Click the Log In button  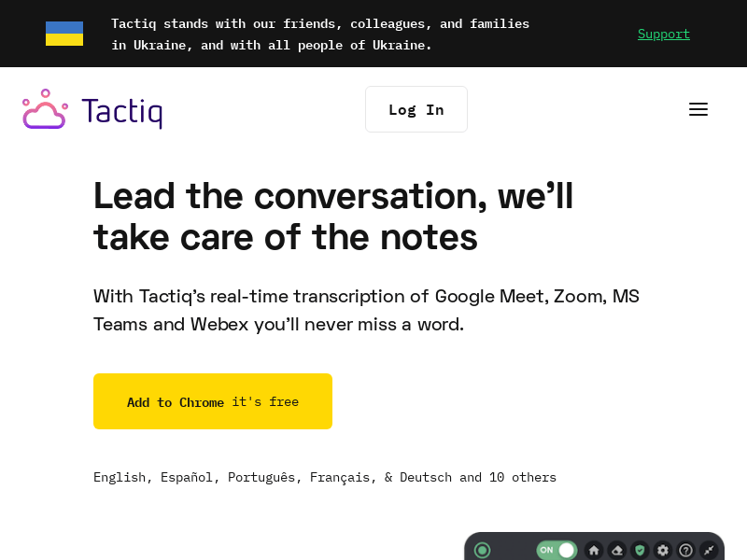pyautogui.click(x=416, y=109)
